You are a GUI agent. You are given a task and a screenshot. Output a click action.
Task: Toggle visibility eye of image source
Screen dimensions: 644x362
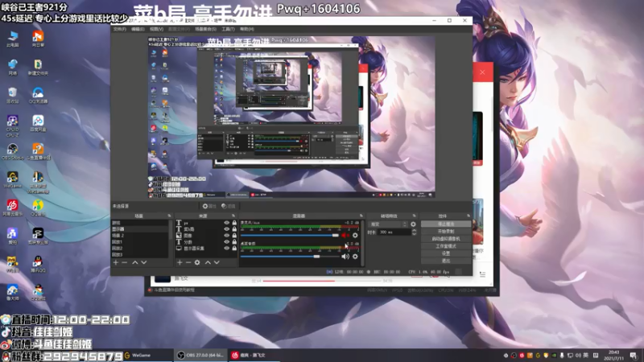click(x=226, y=236)
